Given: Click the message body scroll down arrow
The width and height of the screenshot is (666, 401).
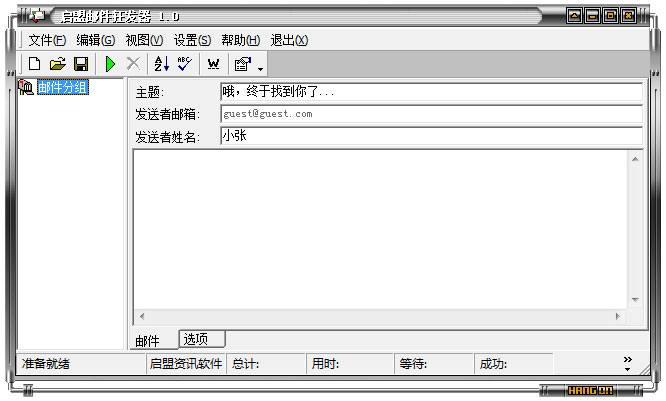Looking at the screenshot, I should tap(635, 300).
